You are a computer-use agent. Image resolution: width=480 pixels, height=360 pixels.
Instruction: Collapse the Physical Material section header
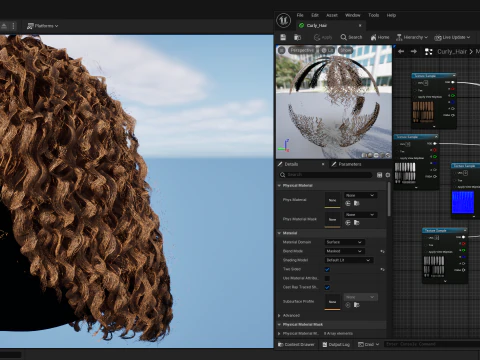(332, 186)
